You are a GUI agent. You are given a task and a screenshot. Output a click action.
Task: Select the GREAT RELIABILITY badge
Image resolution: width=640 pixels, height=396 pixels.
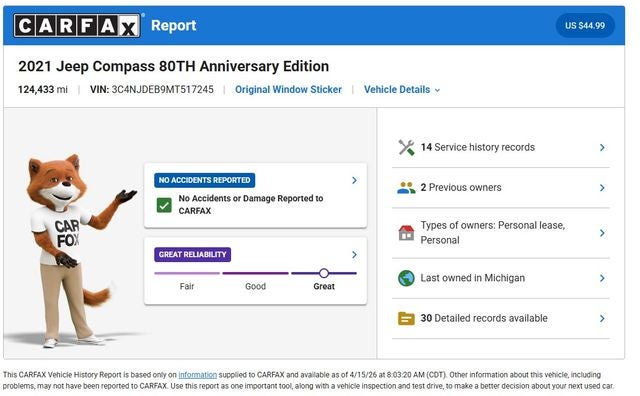[192, 255]
